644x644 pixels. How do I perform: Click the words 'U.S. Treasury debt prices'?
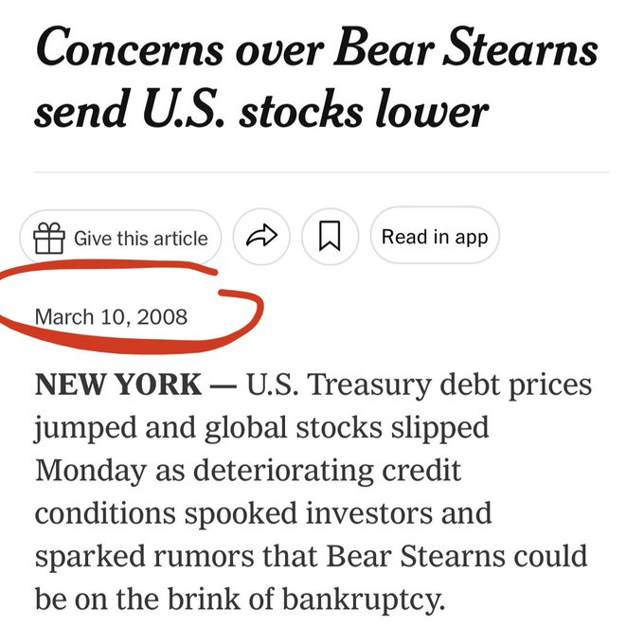[x=419, y=385]
